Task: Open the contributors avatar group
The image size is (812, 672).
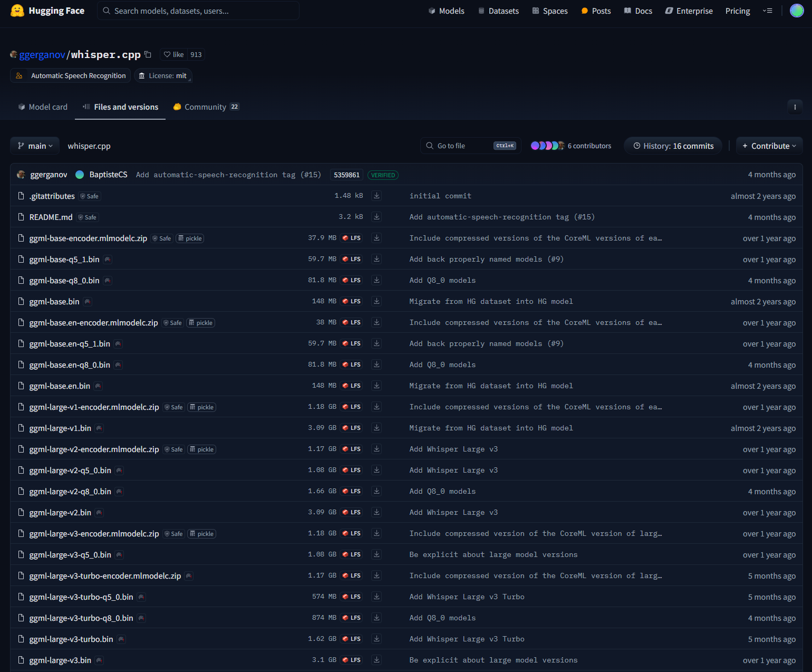Action: pos(548,146)
